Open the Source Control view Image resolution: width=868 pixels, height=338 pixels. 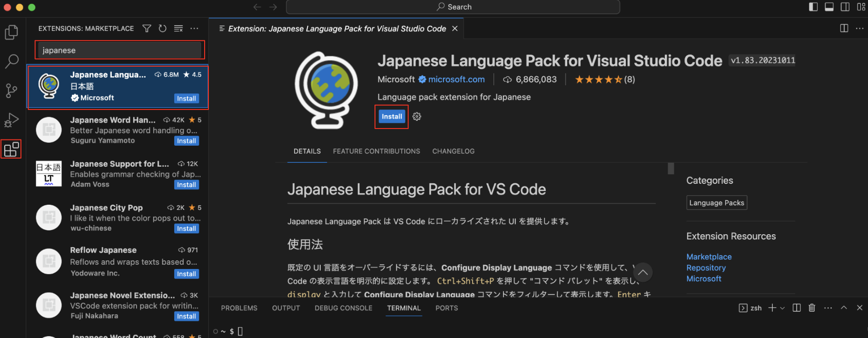click(11, 90)
